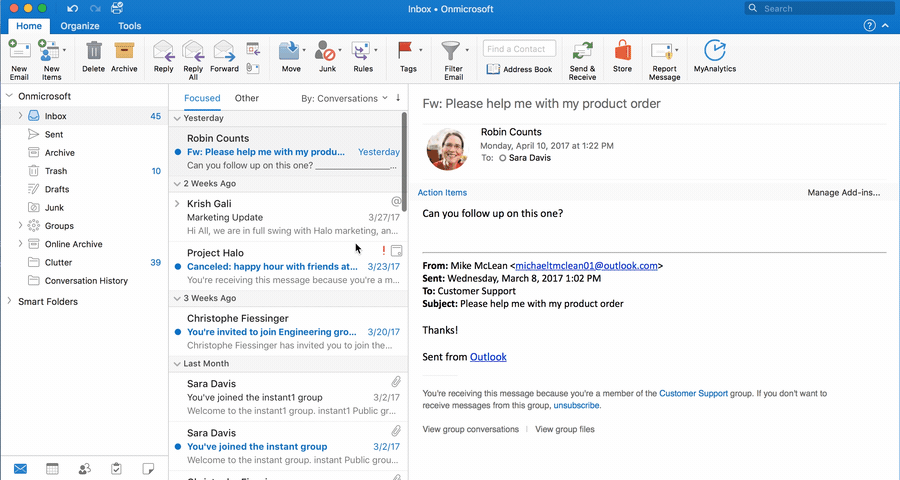The image size is (900, 480).
Task: Switch to Calendar view in the bottom bar
Action: (52, 468)
